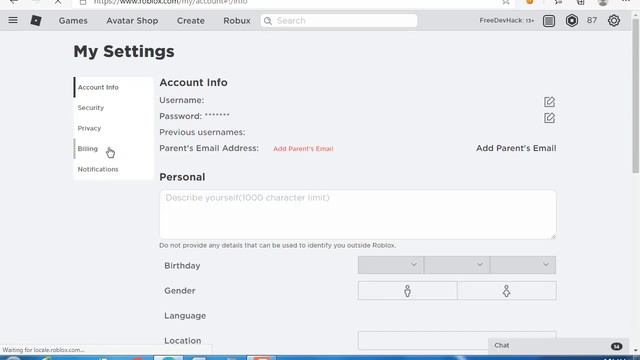The image size is (640, 360).
Task: Click the Username label
Action: click(x=182, y=100)
